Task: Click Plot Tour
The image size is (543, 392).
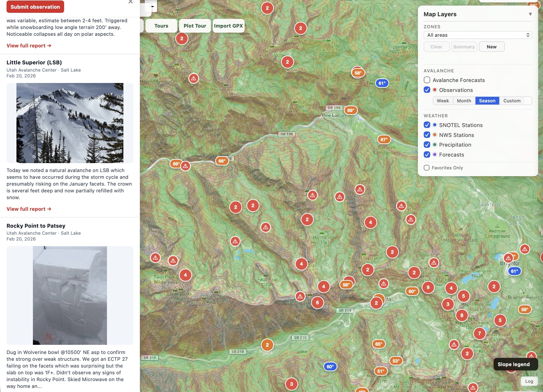Action: coord(195,26)
